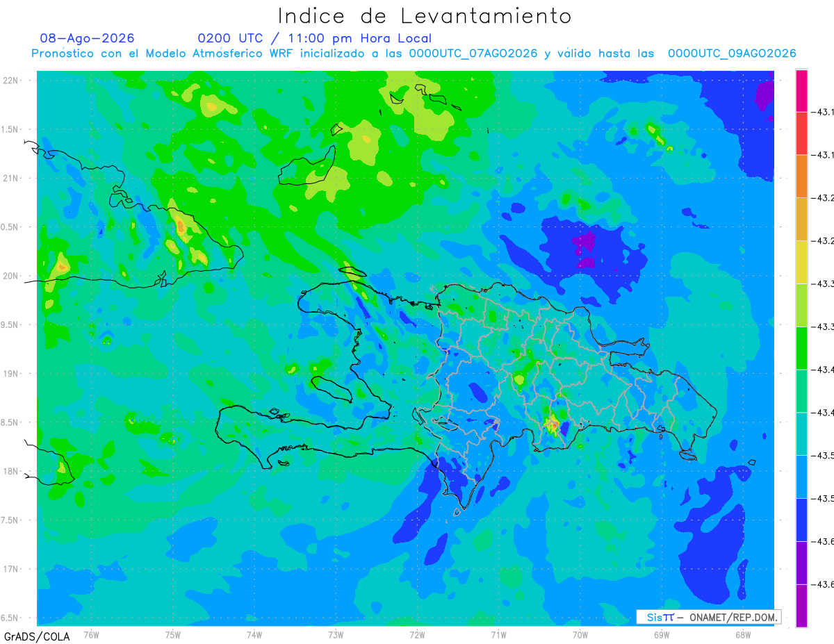Screen dimensions: 834x644
Task: Click the '75W' longitude label
Action: (173, 634)
